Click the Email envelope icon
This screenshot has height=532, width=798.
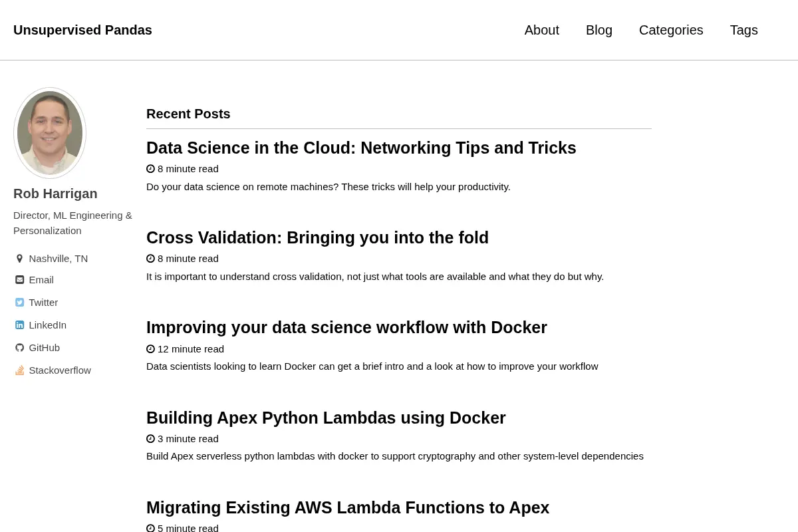coord(19,280)
